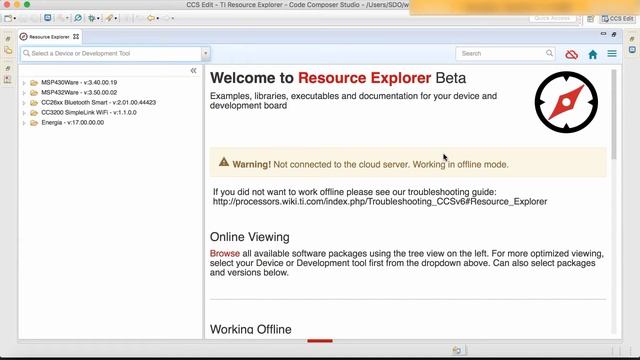Open the Debug icon dropdown arrow
640x360 pixels.
click(98, 19)
